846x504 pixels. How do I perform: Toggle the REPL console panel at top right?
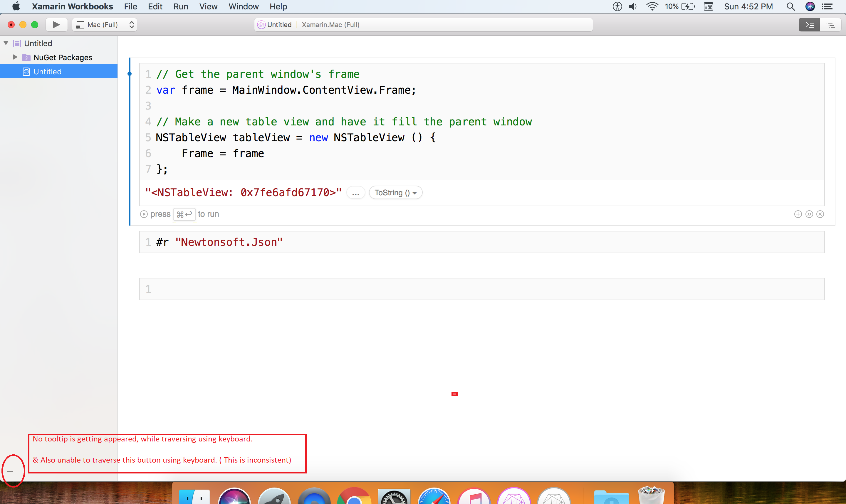tap(810, 24)
